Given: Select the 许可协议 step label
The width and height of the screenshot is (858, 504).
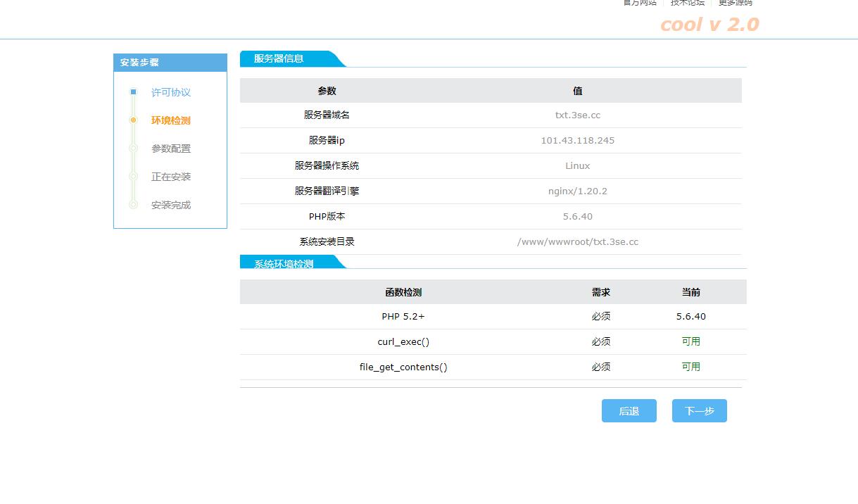Looking at the screenshot, I should pos(171,92).
